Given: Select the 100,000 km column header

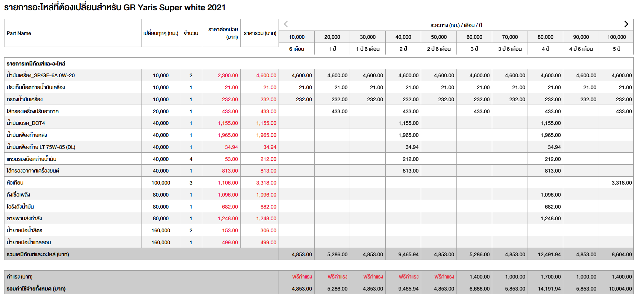Looking at the screenshot, I should coord(616,37).
